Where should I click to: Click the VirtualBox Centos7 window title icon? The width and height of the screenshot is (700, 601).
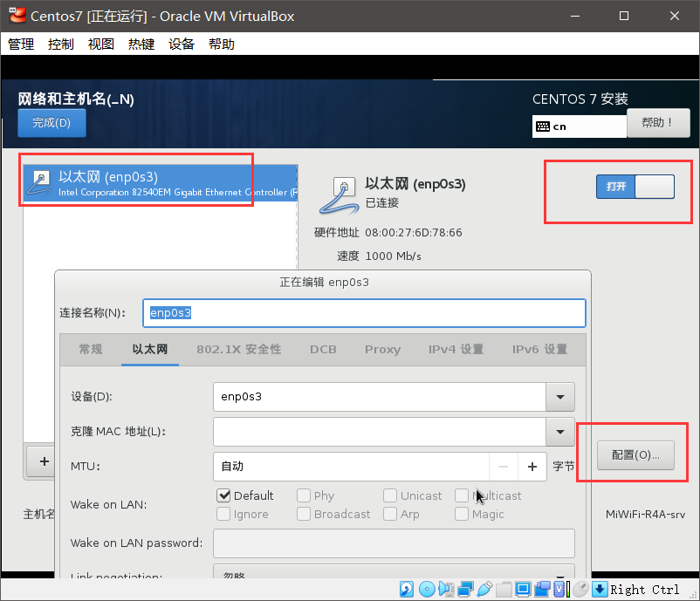[x=17, y=16]
